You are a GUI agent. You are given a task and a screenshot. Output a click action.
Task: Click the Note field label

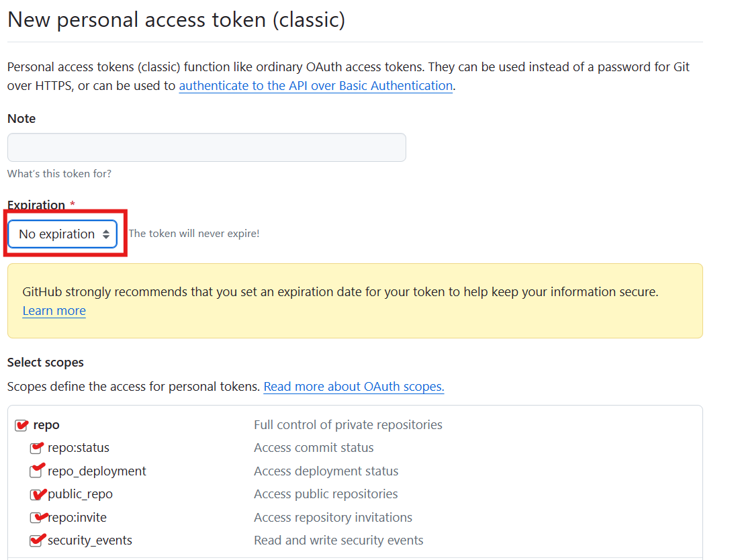(21, 119)
